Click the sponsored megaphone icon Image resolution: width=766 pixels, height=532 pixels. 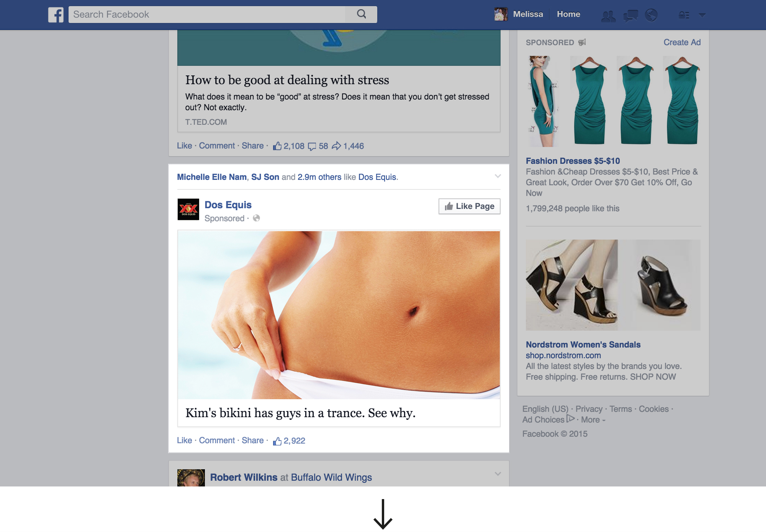(582, 42)
